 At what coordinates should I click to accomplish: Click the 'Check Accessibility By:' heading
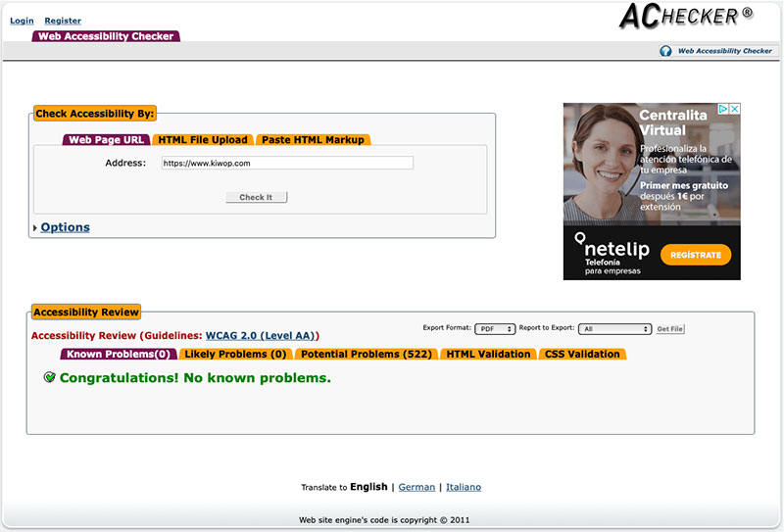click(x=95, y=114)
